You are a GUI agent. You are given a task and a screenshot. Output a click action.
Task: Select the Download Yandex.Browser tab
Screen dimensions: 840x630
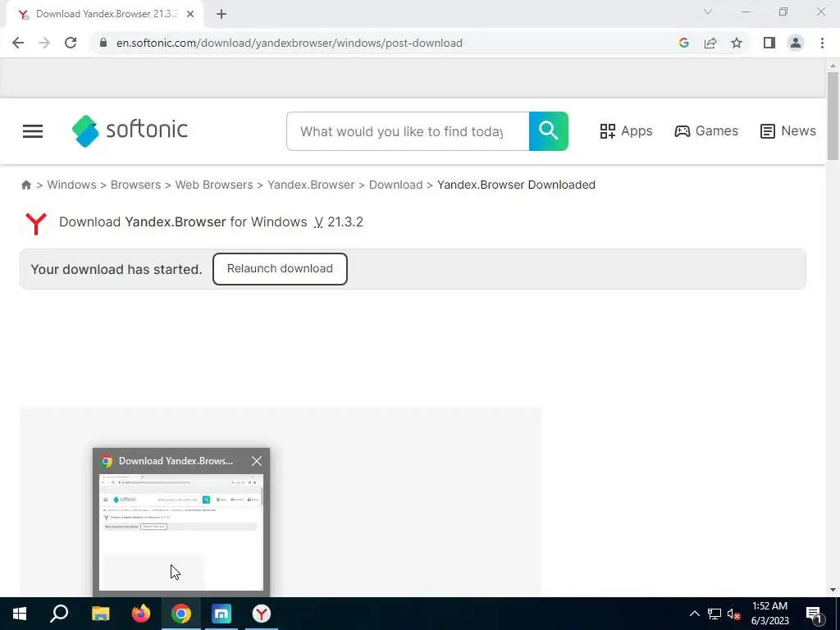[106, 14]
